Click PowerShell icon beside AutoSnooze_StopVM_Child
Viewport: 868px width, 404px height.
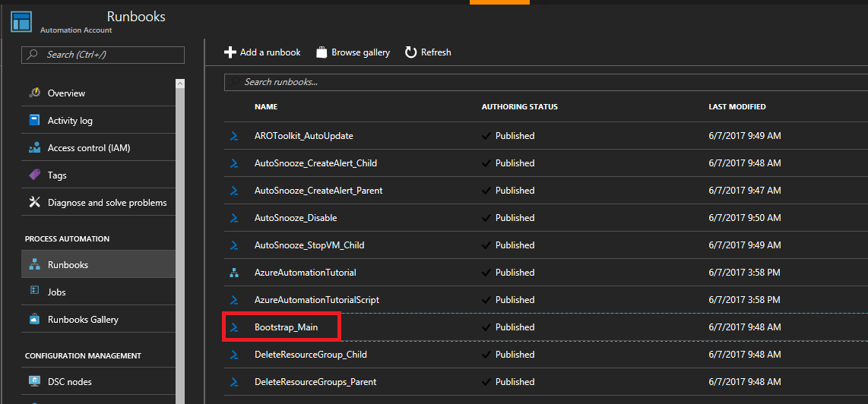pos(234,245)
